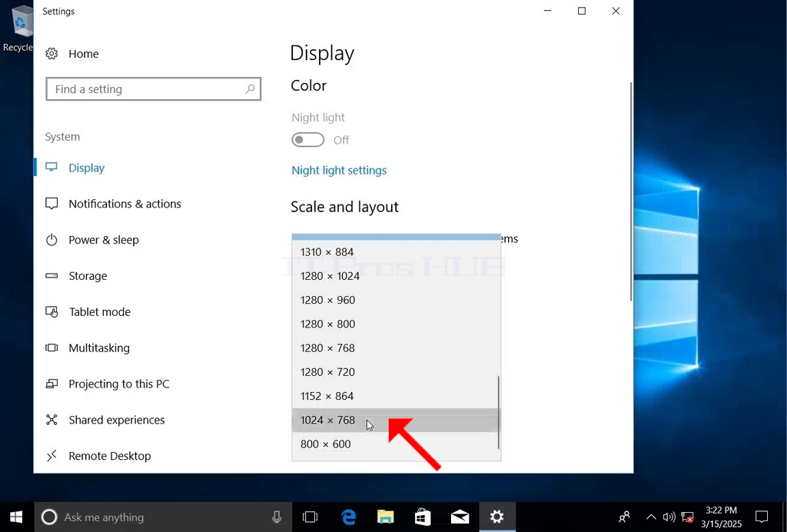Click the Ask me anything search box
Viewport: 787px width, 532px height.
pyautogui.click(x=163, y=517)
